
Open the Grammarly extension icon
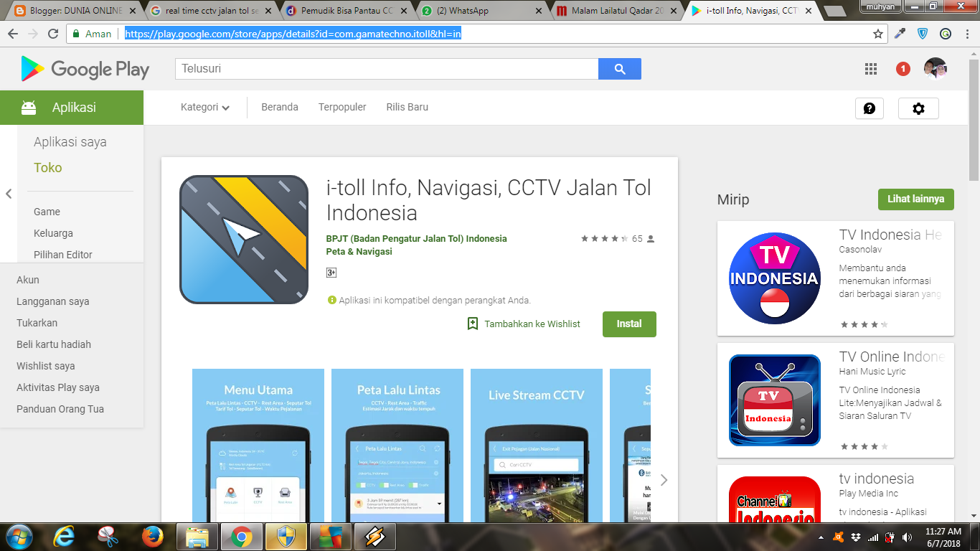tap(946, 34)
